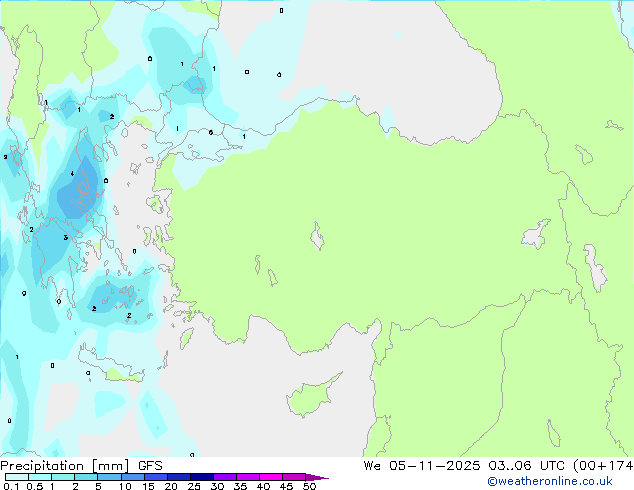Click the "05-11-2025" forecast date
634x490 pixels.
pos(435,466)
